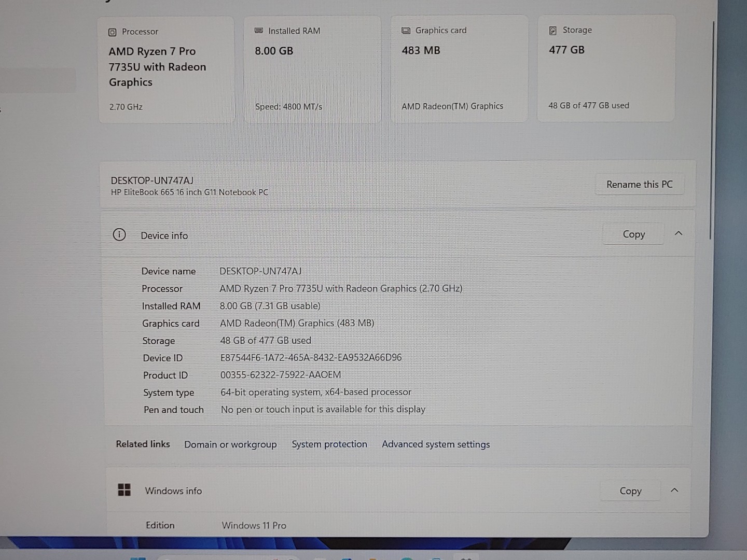Click the AMD Radeon(TM) Graphics (483 MB) row value
The image size is (747, 560).
(x=297, y=323)
